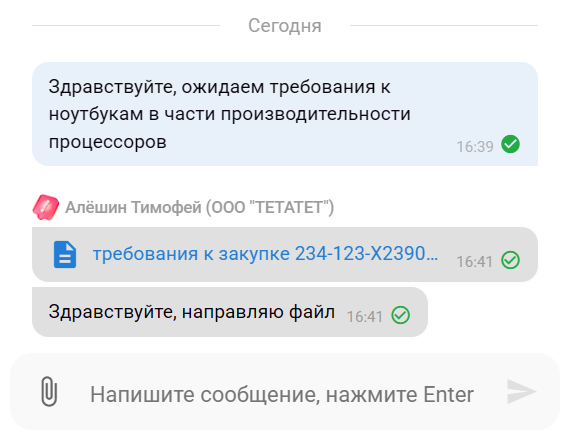This screenshot has width=567, height=439.
Task: Click the send message arrow icon
Action: pyautogui.click(x=521, y=391)
